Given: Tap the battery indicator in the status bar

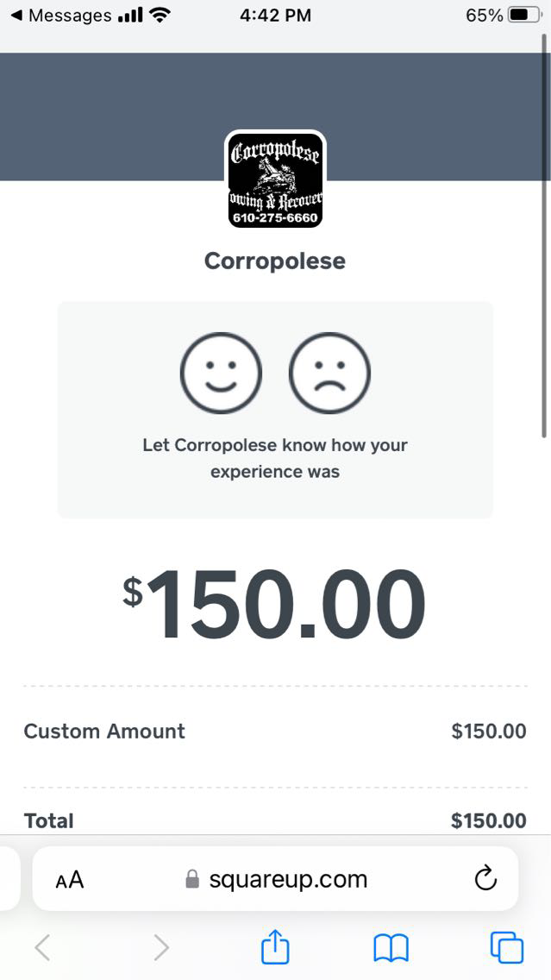Looking at the screenshot, I should click(x=523, y=16).
